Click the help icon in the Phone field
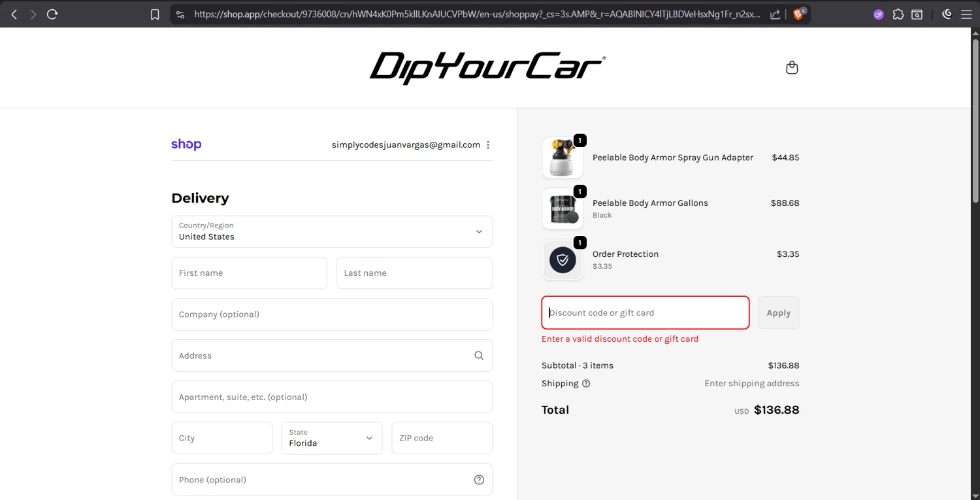Viewport: 980px width, 500px height. coord(479,480)
